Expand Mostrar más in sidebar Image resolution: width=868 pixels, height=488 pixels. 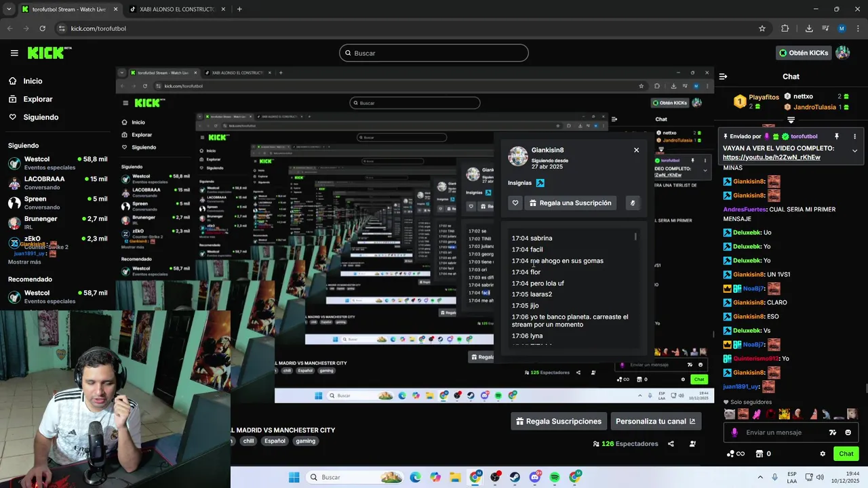[x=24, y=262]
